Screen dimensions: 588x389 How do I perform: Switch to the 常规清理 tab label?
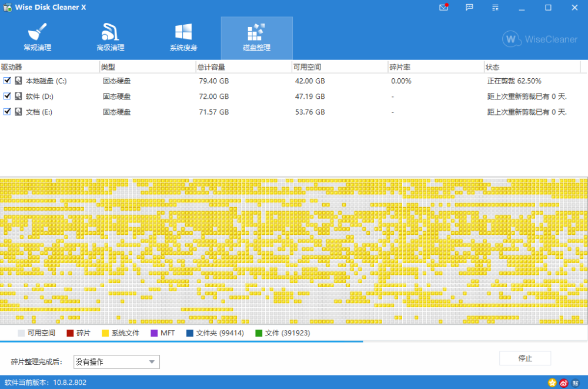point(38,48)
